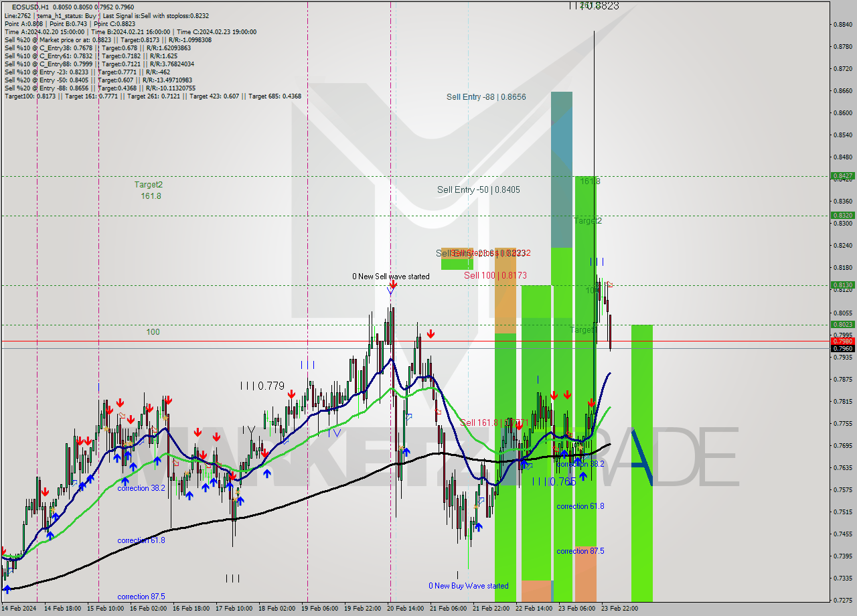Screen dimensions: 857x616
Task: Click the '16 Feb 18:00' time axis label
Action: pos(191,609)
